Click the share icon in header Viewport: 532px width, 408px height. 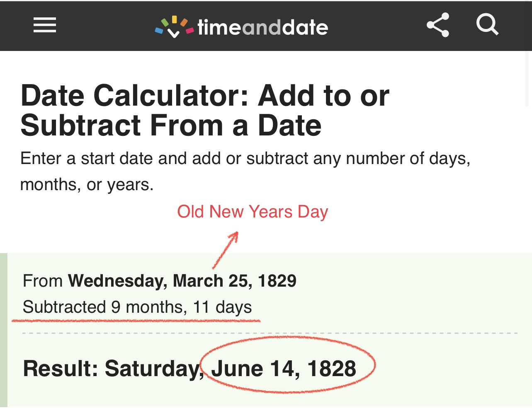(438, 25)
